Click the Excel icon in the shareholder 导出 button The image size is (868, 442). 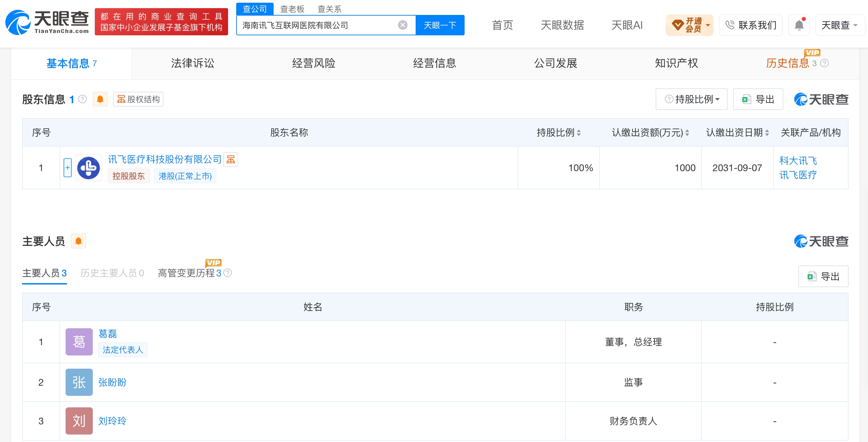click(746, 99)
